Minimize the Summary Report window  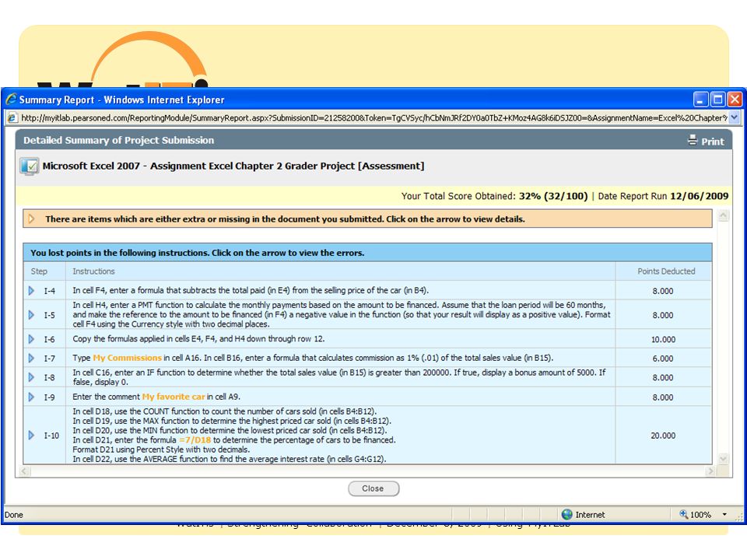click(700, 100)
